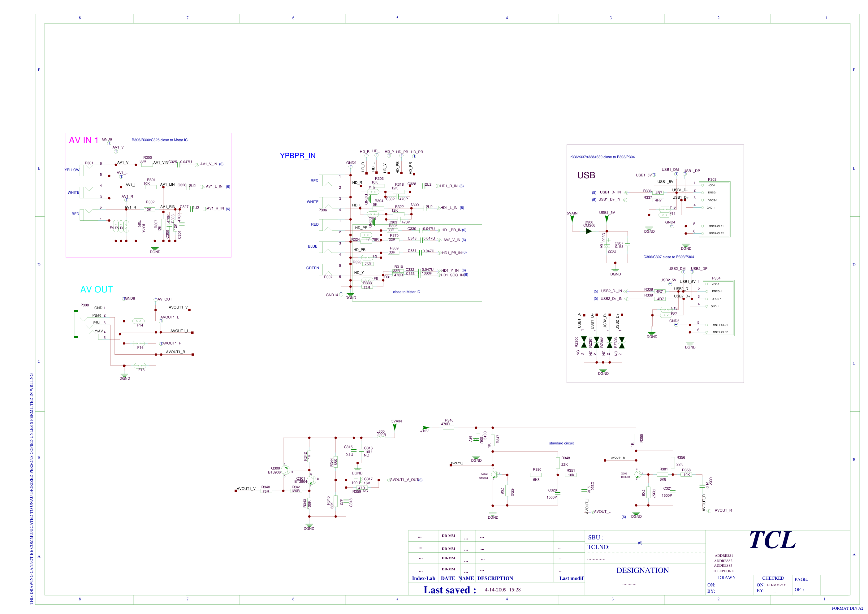Click the Q300 BT3906 transistor symbol
This screenshot has width=868, height=614.
tap(286, 470)
